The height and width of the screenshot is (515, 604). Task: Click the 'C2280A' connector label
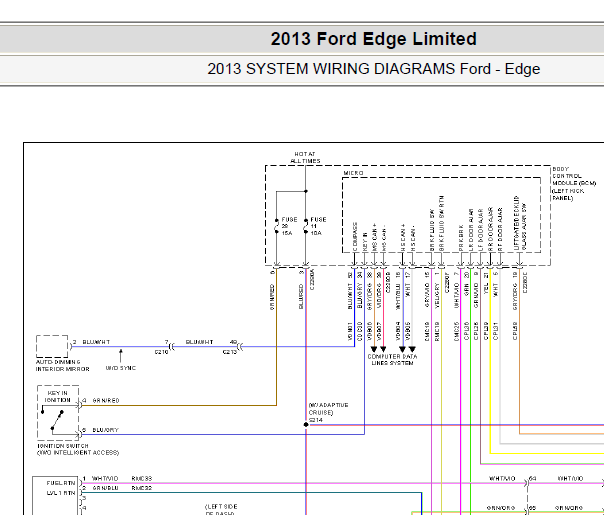point(312,280)
